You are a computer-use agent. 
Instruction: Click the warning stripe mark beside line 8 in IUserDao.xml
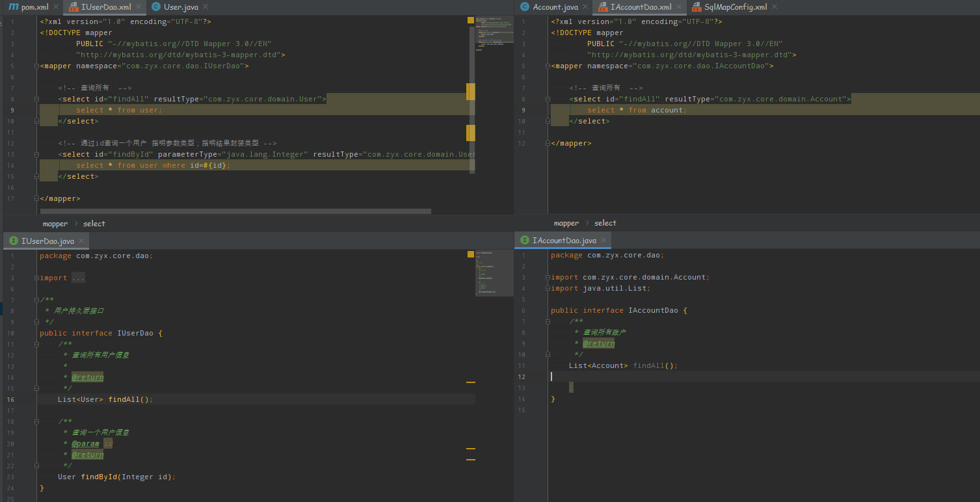(x=471, y=92)
